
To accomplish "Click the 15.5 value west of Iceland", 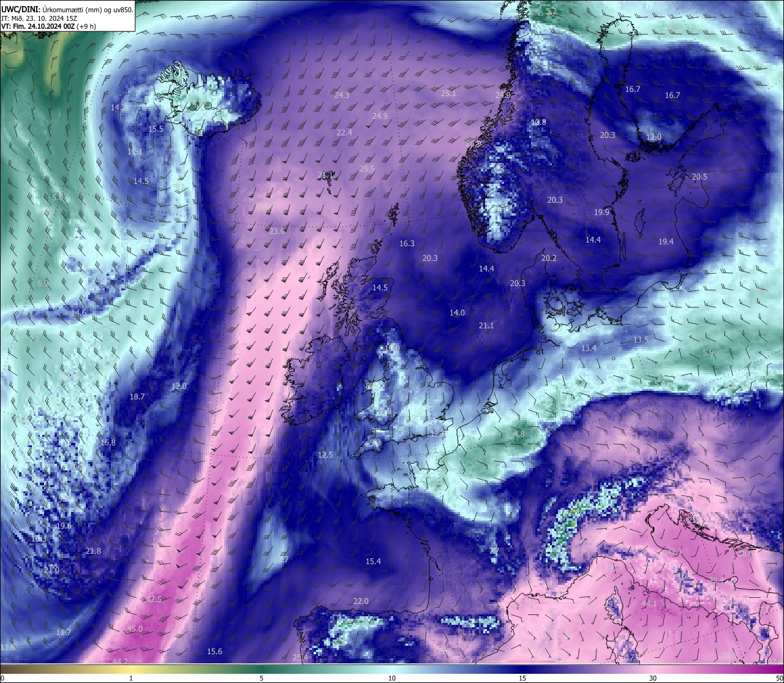I will click(x=156, y=129).
